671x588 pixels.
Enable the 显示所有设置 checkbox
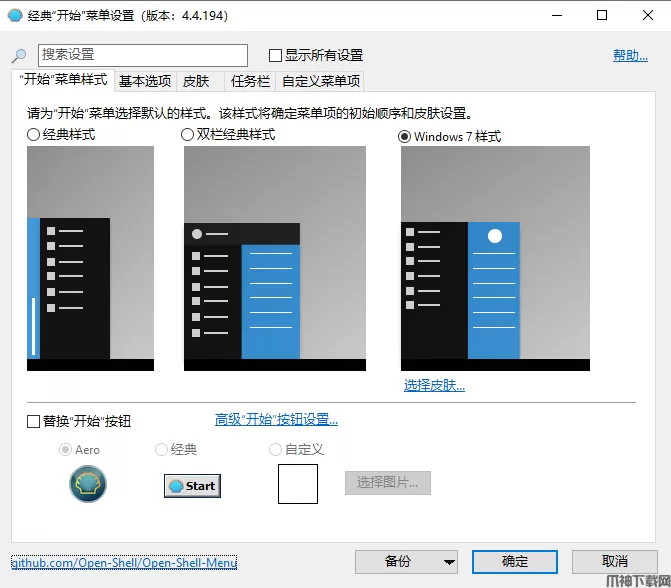[276, 55]
